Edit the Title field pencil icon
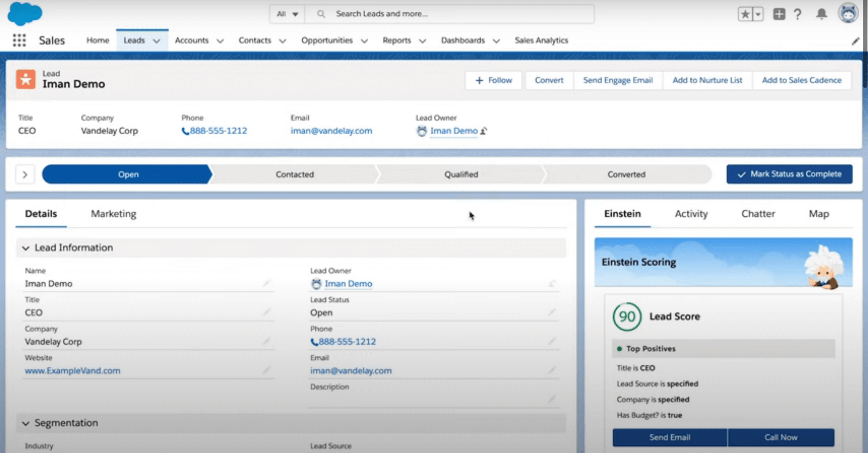868x453 pixels. click(x=266, y=312)
